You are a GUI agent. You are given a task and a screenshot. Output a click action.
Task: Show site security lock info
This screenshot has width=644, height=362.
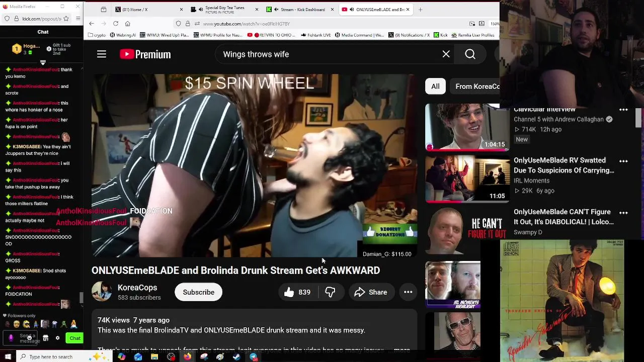pos(188,24)
